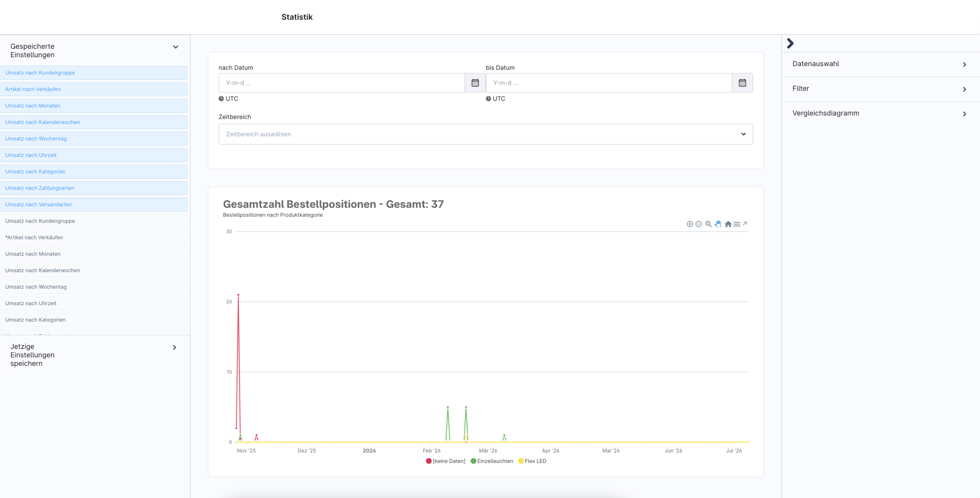Select blue-highlighted Umsatz nach Kategorien preset
Viewport: 980px width, 498px height.
(x=94, y=171)
